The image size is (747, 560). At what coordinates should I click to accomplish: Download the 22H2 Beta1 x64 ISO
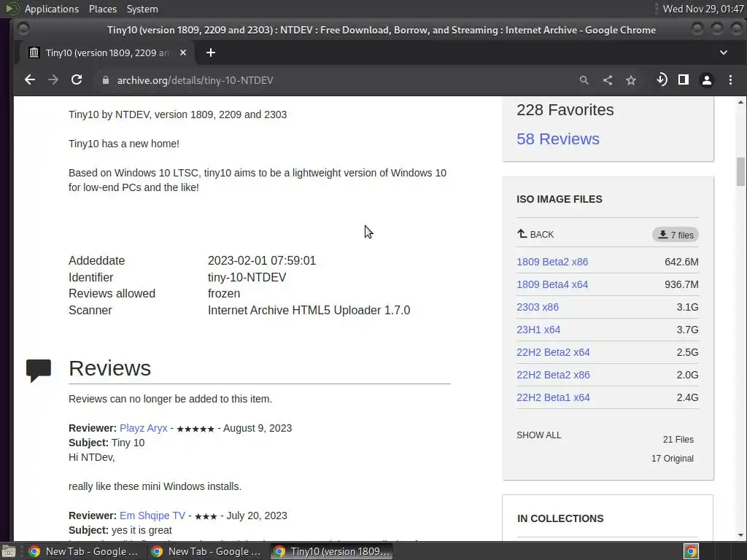coord(553,397)
